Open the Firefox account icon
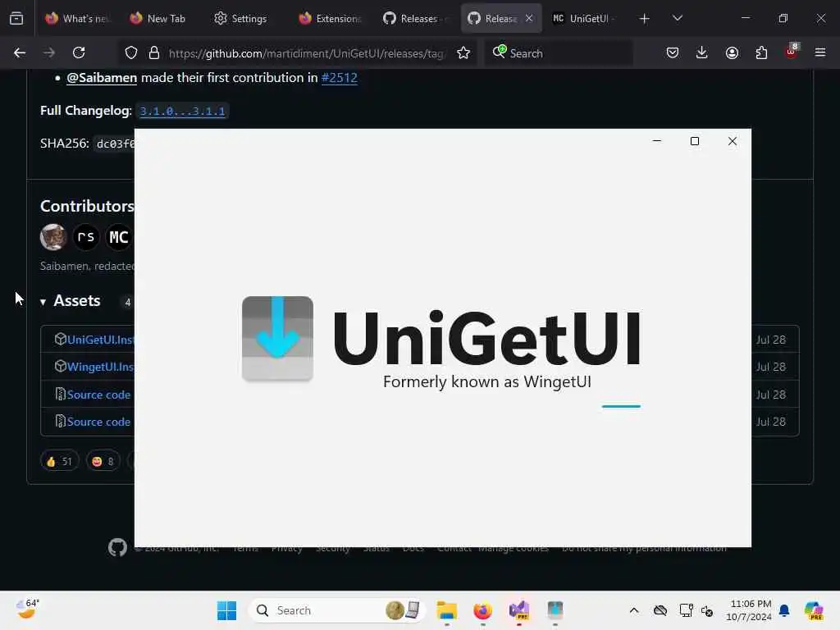 pyautogui.click(x=732, y=52)
